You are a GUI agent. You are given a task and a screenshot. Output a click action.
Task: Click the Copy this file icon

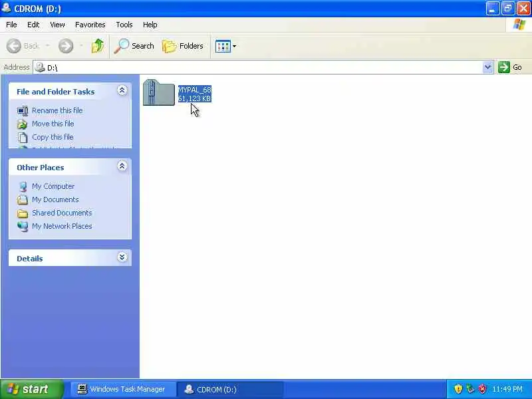point(23,138)
